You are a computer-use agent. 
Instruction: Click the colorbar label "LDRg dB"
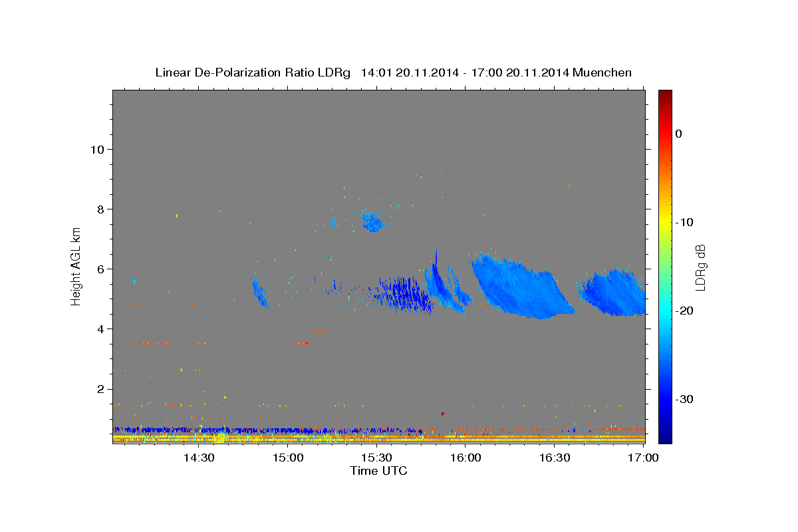point(700,267)
